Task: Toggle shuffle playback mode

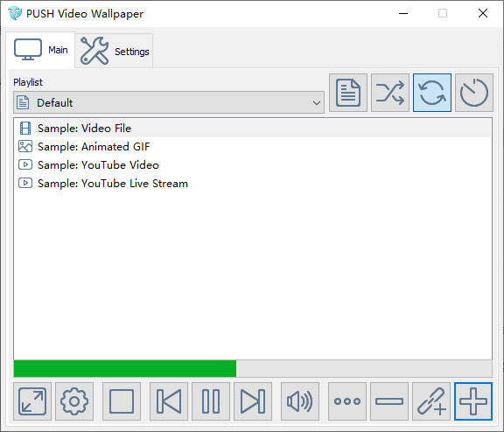Action: [390, 93]
